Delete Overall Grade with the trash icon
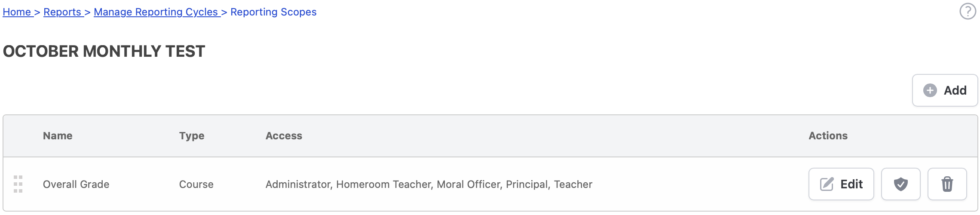Image resolution: width=980 pixels, height=215 pixels. (947, 184)
